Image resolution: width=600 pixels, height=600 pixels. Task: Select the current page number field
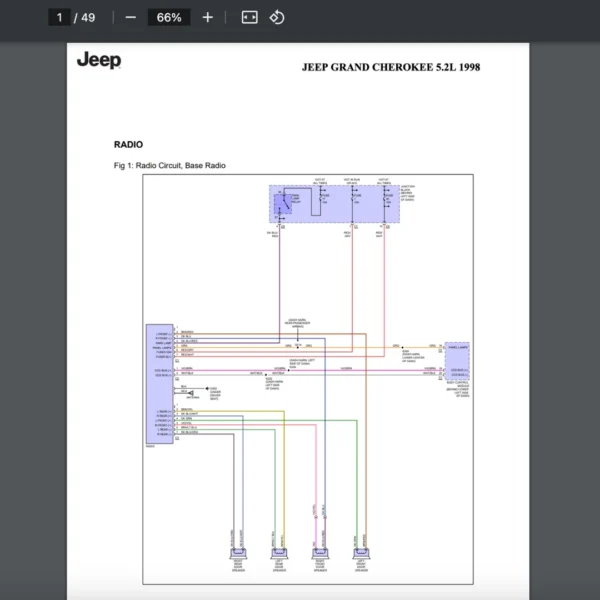pos(60,17)
